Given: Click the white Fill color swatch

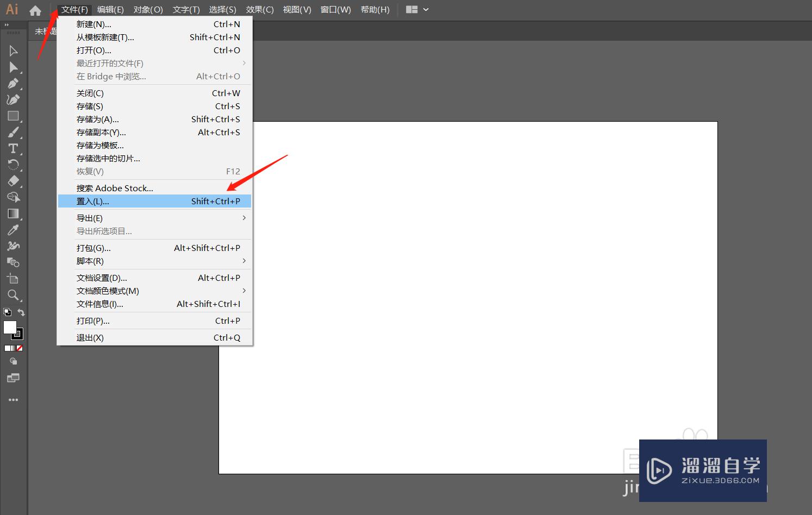Looking at the screenshot, I should pyautogui.click(x=10, y=327).
